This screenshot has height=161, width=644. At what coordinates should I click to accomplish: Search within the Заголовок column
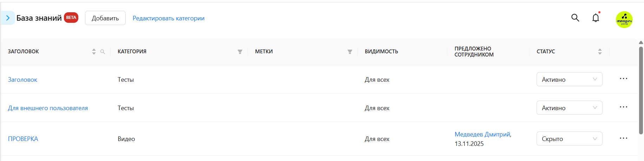(103, 52)
